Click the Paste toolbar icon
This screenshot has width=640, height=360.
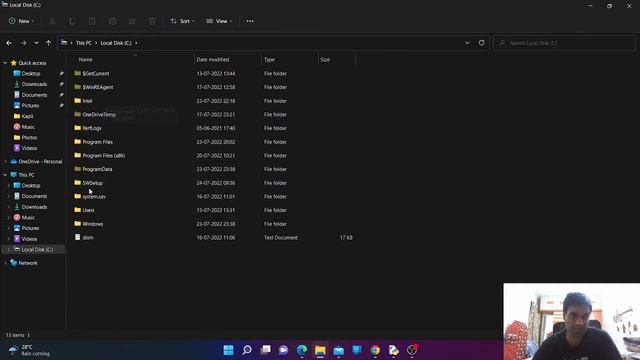click(92, 21)
